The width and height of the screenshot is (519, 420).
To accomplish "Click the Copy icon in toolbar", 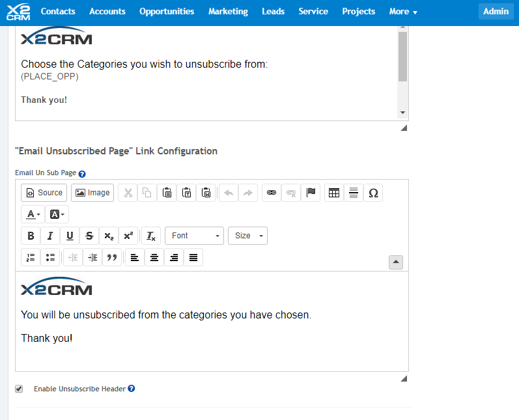I will pos(147,193).
